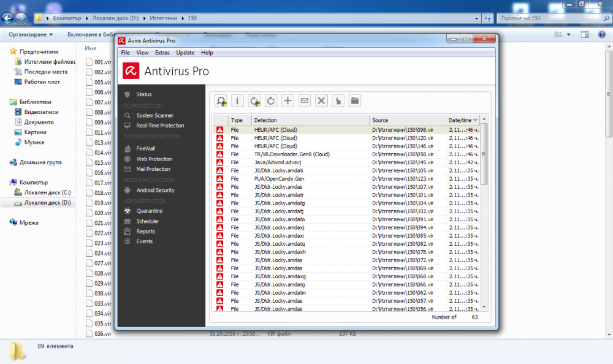Open Mail Protection in sidebar
Viewport: 613px width, 364px height.
point(153,169)
